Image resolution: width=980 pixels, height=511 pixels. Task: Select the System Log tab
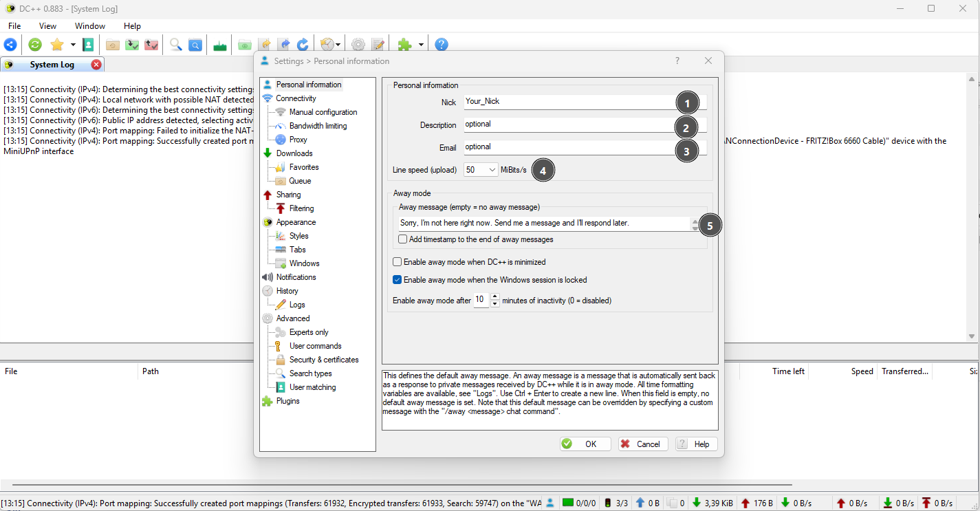point(52,65)
